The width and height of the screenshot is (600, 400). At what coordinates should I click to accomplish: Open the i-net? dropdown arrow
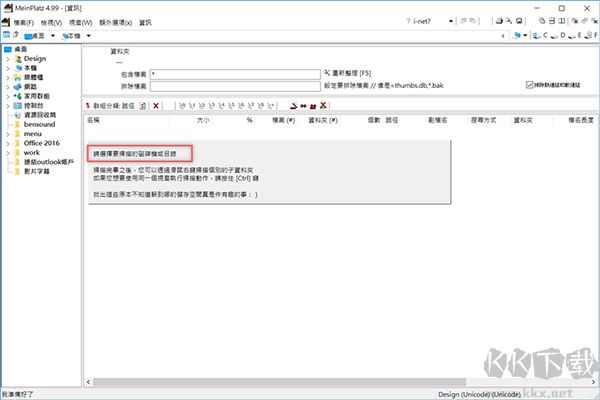(451, 21)
